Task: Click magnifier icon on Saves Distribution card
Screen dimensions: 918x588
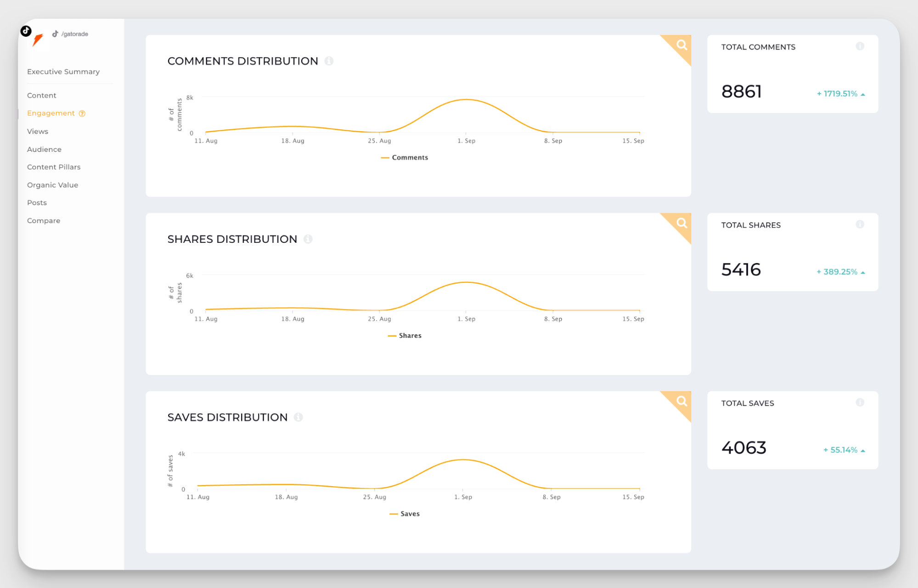Action: pyautogui.click(x=681, y=401)
